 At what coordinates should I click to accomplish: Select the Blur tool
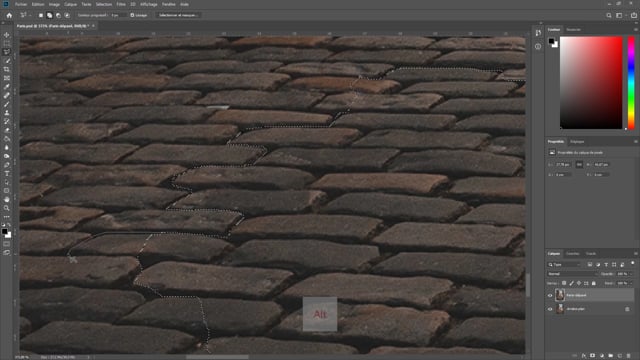[7, 147]
